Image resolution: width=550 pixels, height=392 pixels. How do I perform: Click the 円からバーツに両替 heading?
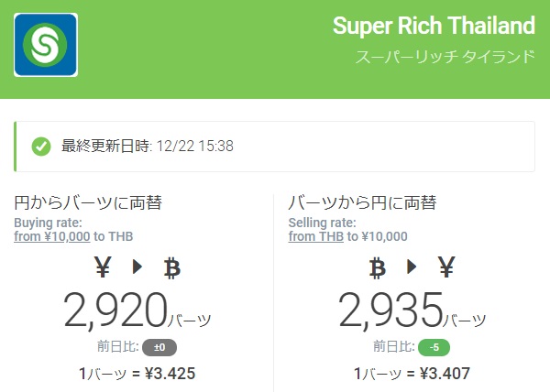point(89,202)
